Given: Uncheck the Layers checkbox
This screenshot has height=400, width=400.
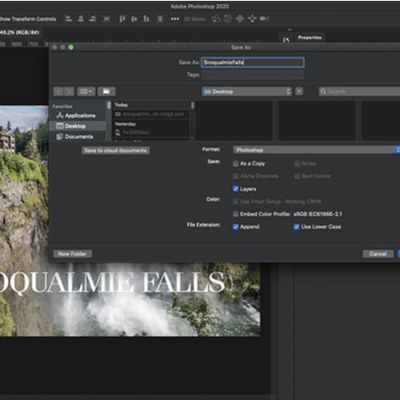Looking at the screenshot, I should click(235, 189).
